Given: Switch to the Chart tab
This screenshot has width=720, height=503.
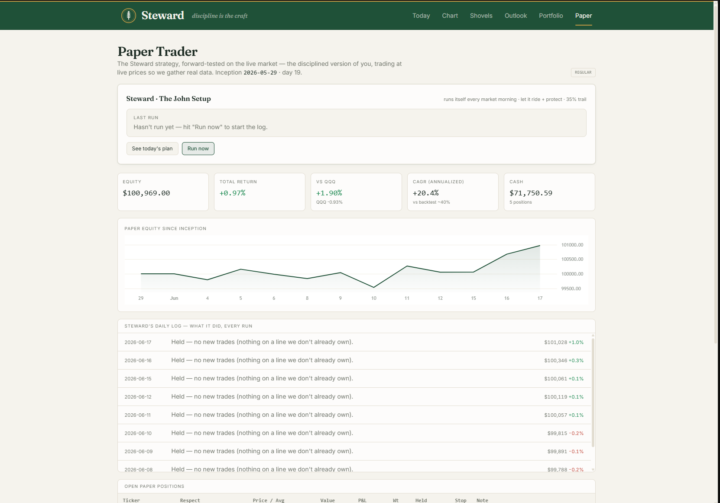Looking at the screenshot, I should click(x=450, y=16).
